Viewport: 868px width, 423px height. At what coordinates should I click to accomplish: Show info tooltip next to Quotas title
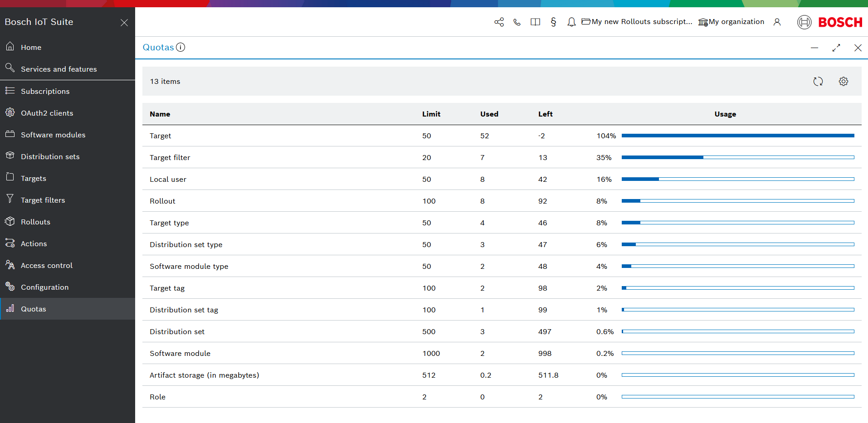180,47
